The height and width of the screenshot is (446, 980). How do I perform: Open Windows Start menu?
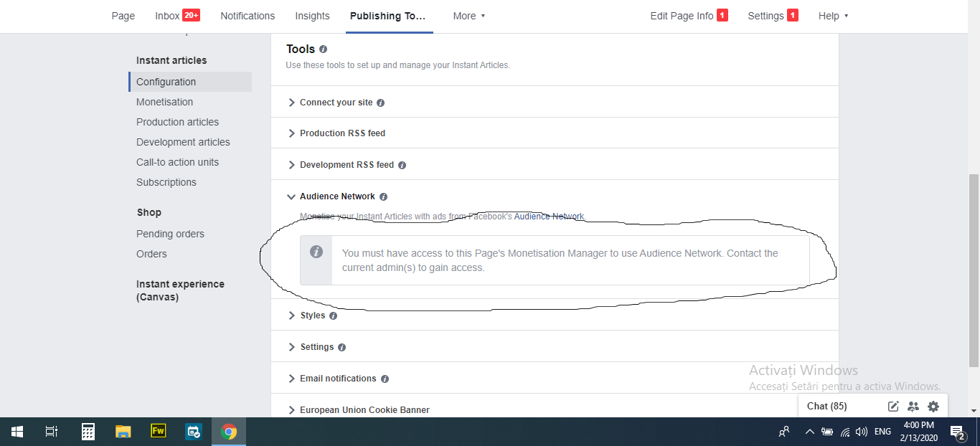[17, 432]
